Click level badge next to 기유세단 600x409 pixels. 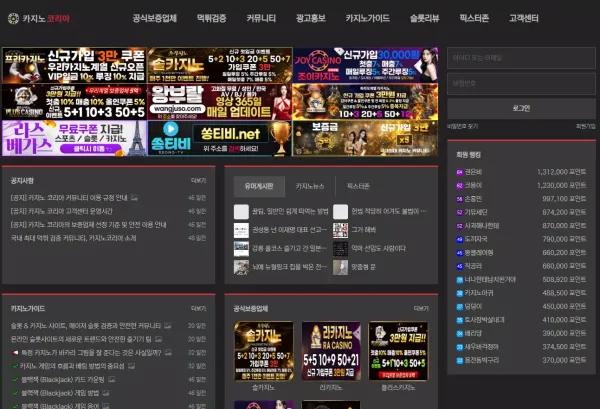pos(460,212)
